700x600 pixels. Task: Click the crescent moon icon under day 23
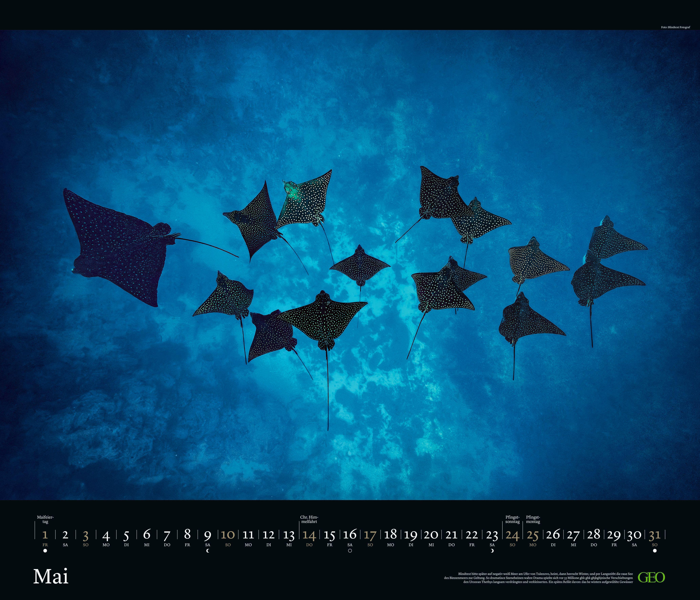[x=492, y=551]
